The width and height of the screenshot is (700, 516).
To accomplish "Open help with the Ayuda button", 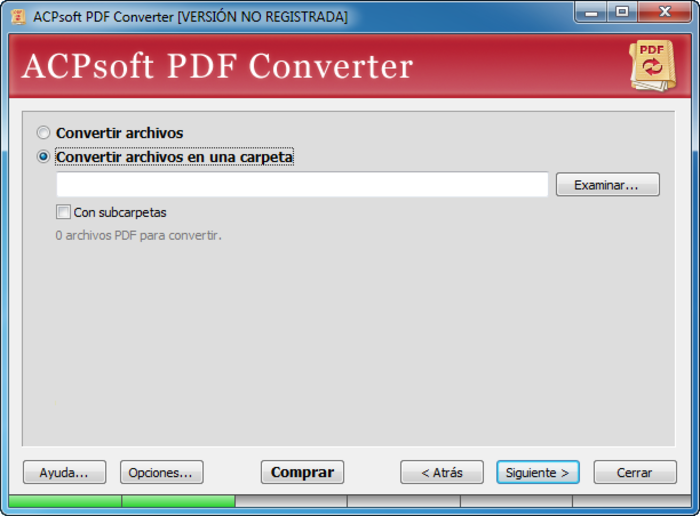I will point(64,472).
